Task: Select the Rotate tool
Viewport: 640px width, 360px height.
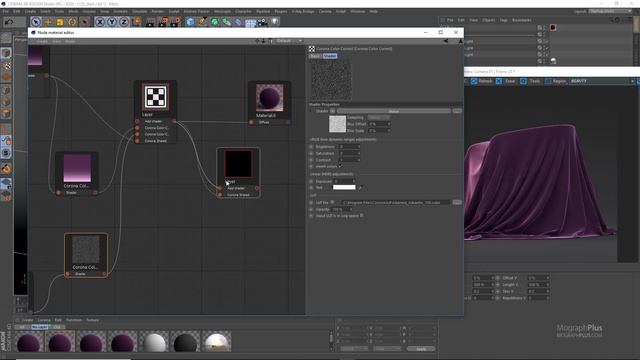Action: [72, 22]
